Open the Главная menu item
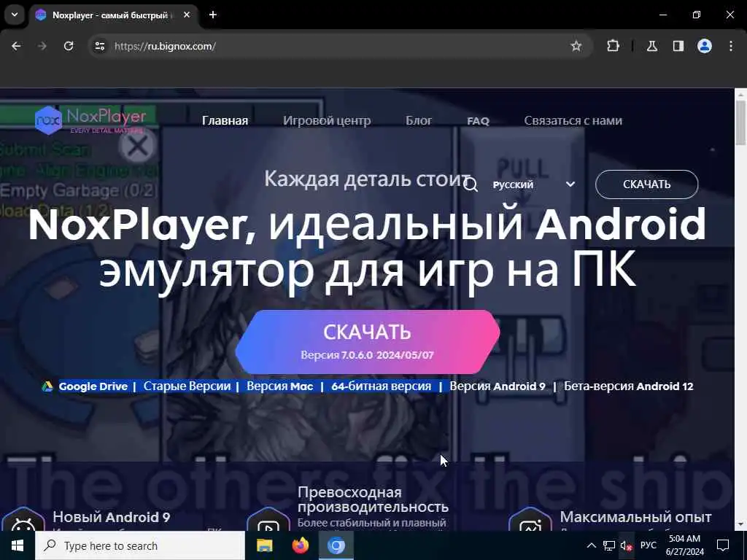The height and width of the screenshot is (560, 747). click(x=225, y=121)
